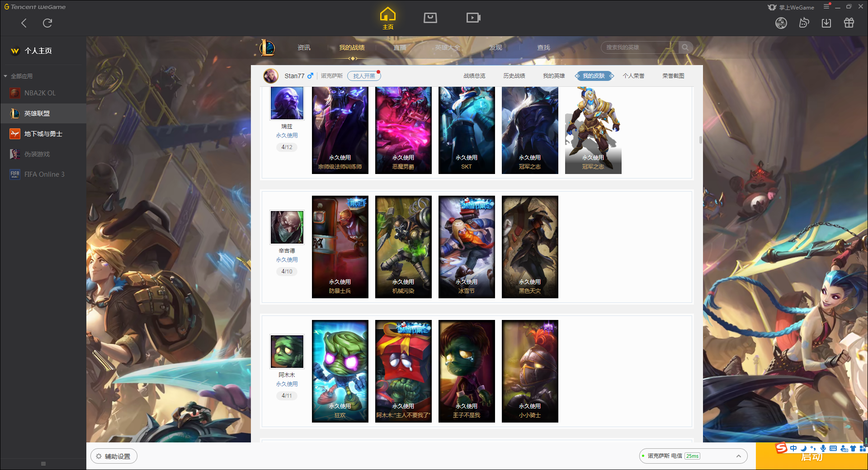Click the back arrow navigation icon

(24, 23)
